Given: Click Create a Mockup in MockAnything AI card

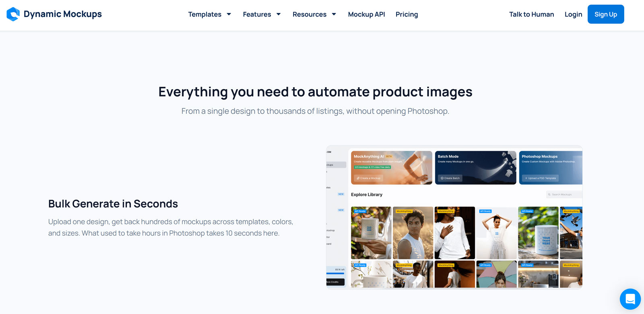Looking at the screenshot, I should click(368, 178).
